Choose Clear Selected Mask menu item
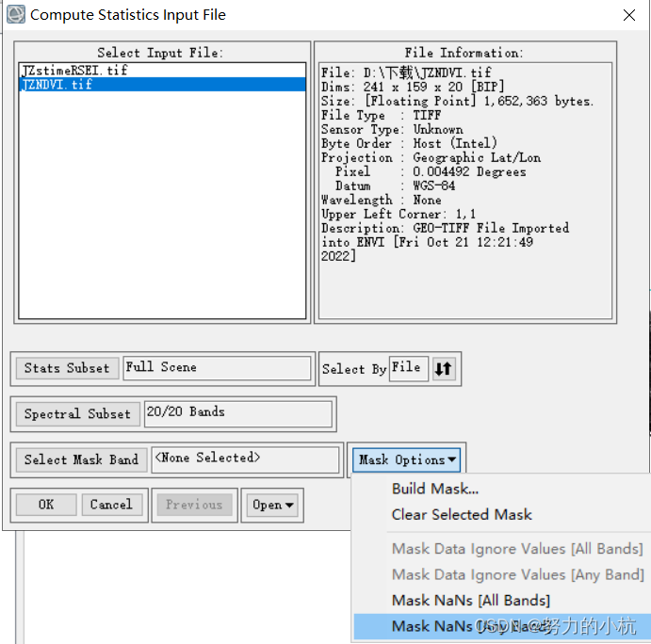651x644 pixels. tap(462, 514)
